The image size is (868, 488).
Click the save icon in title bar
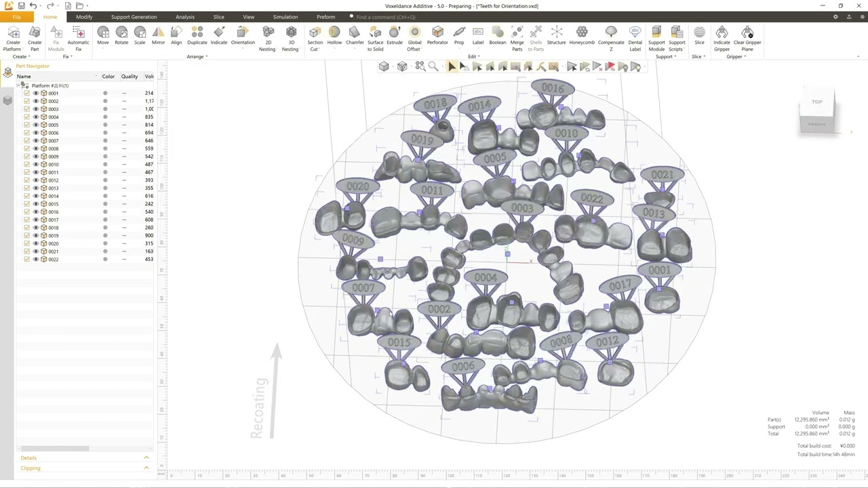(x=22, y=5)
